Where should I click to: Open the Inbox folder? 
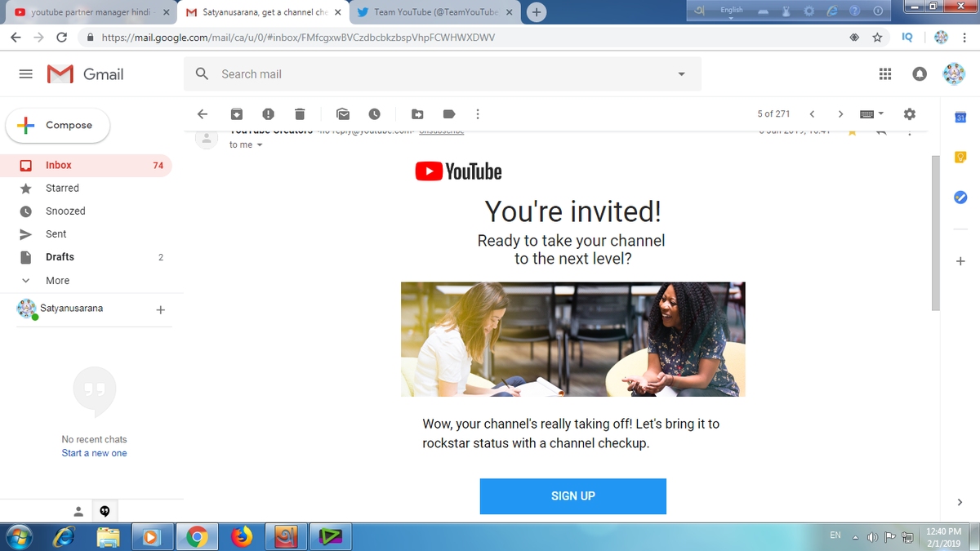point(87,165)
